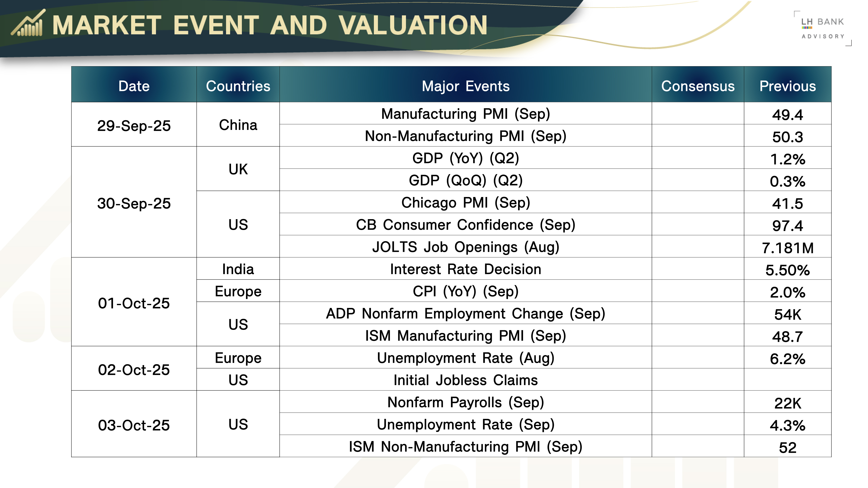Click the LH Bank Advisory logo
Screen dimensions: 868x488
point(823,28)
